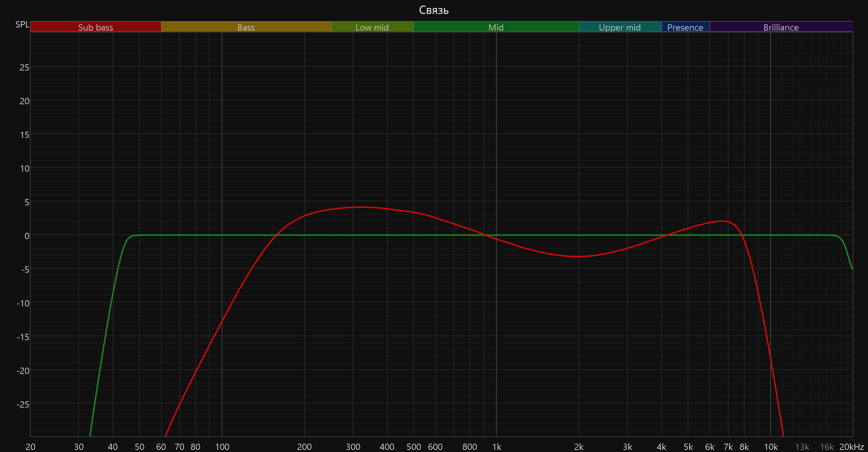The height and width of the screenshot is (452, 868).
Task: Select the Mid band header
Action: pyautogui.click(x=496, y=27)
